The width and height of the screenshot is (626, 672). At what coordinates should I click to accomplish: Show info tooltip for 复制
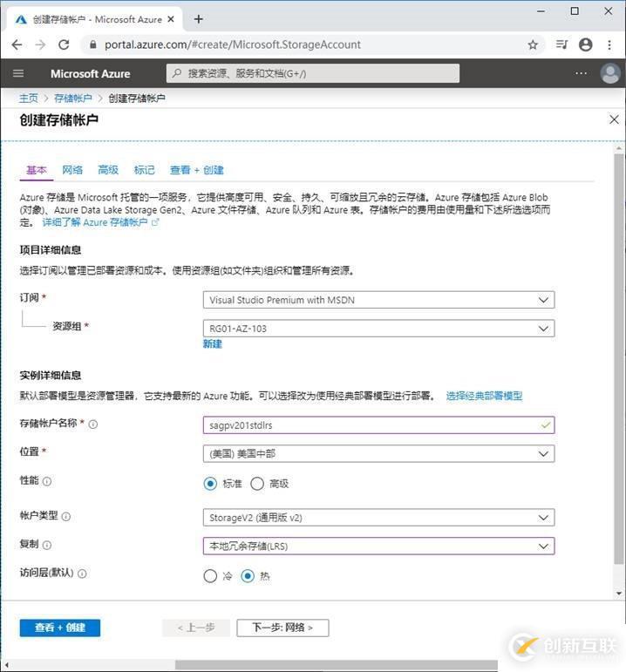click(47, 545)
